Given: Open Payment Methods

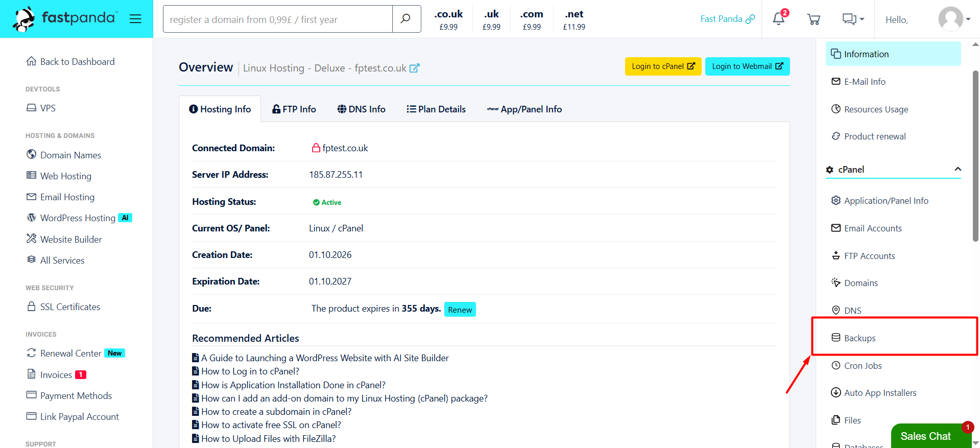Looking at the screenshot, I should pos(69,396).
